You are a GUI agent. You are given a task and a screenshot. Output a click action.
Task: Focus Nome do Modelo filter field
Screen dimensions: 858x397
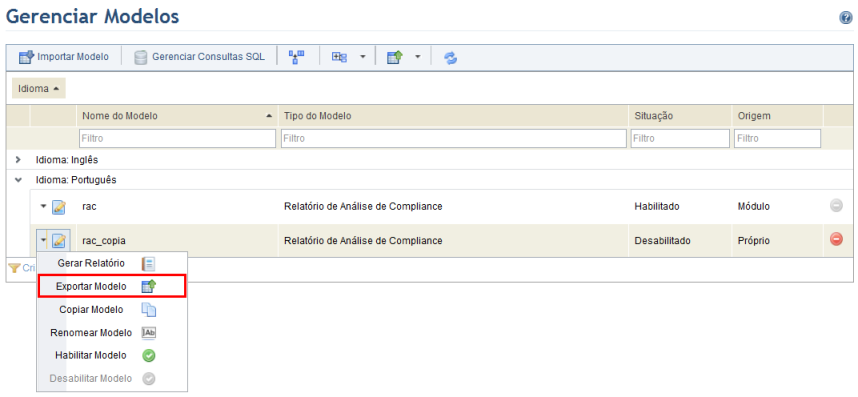click(177, 139)
